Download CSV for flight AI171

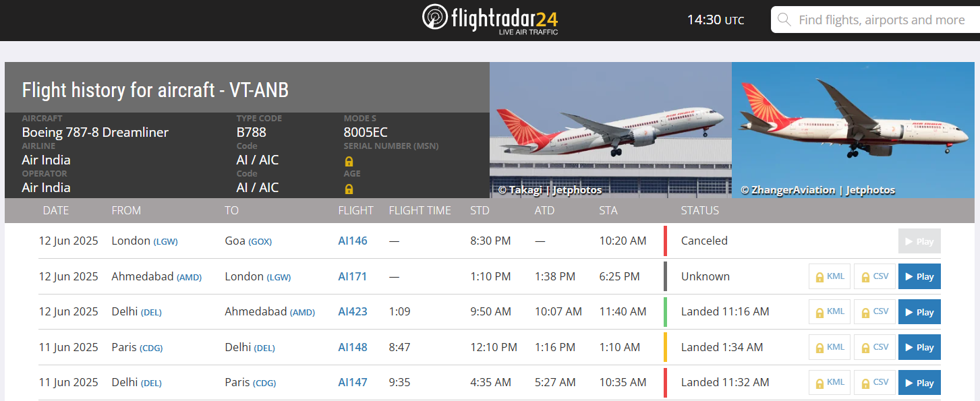(x=874, y=276)
